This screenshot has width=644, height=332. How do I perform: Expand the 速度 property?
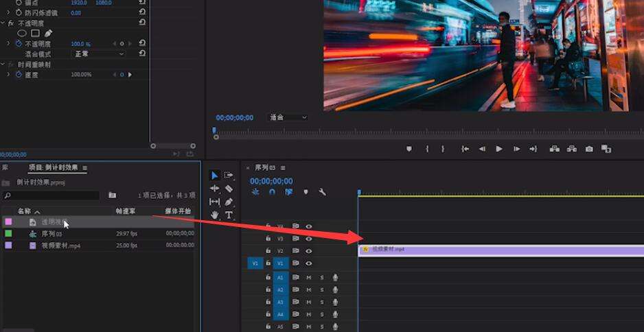8,74
